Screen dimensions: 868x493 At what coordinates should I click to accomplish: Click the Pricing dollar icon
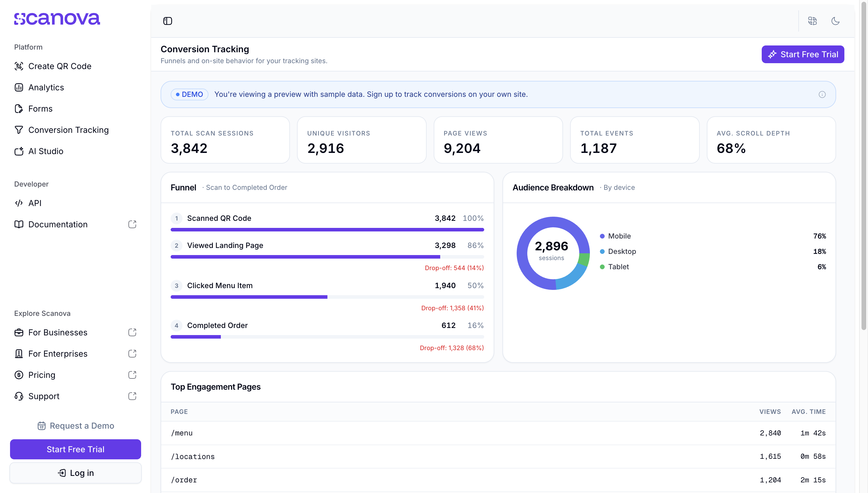[19, 375]
